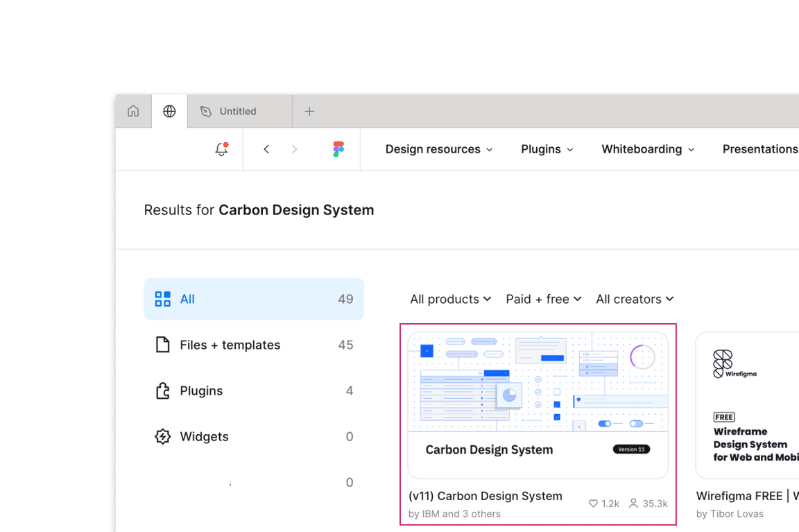Viewport: 799px width, 532px height.
Task: Expand the Whiteboarding menu
Action: (648, 149)
